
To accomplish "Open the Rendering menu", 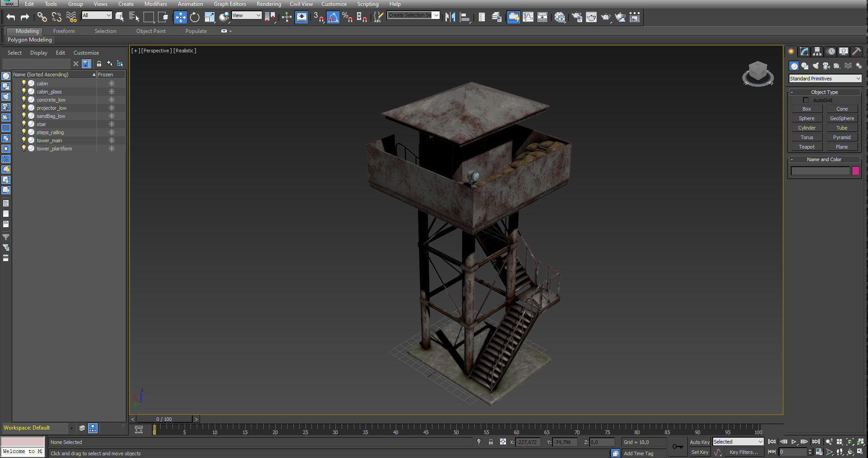I will coord(269,4).
